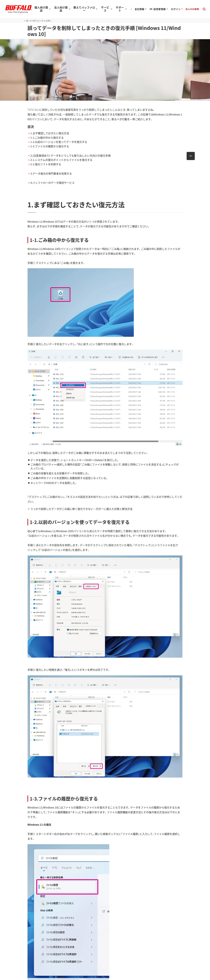
Task: Jump to 1-1.ごみ箱の中から復元する section
Action: [47, 138]
